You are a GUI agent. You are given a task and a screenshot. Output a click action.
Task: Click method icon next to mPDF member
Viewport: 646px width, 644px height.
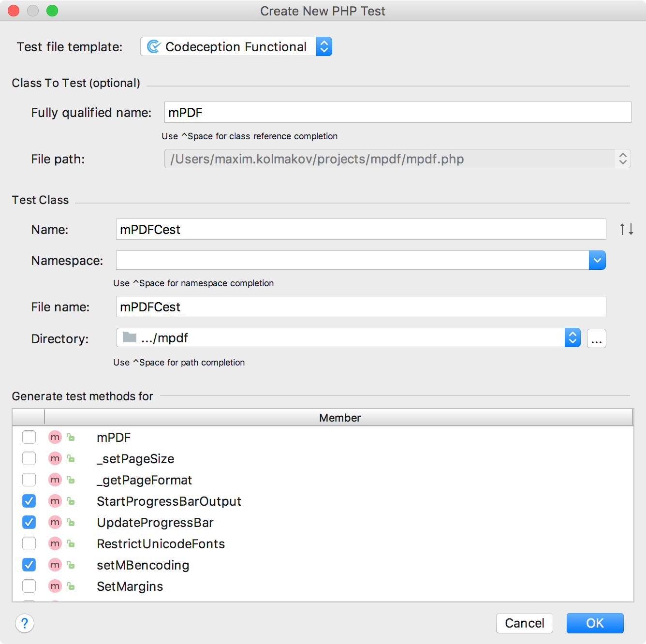55,437
